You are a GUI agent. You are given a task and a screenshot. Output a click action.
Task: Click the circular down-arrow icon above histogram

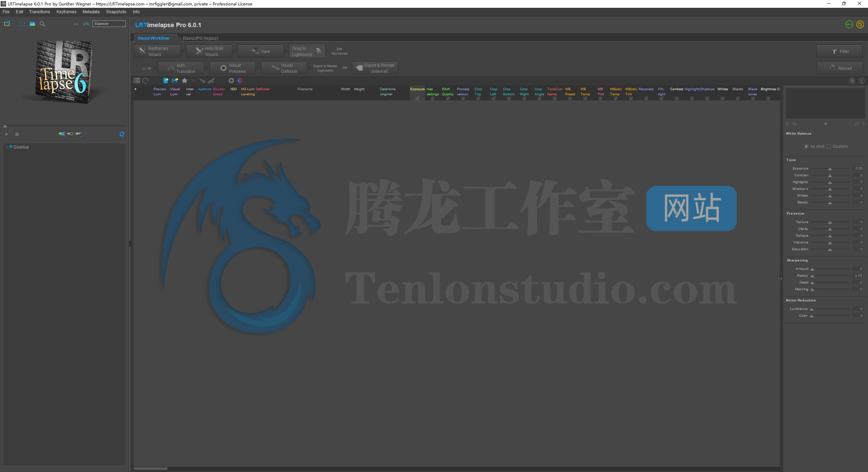coord(862,80)
